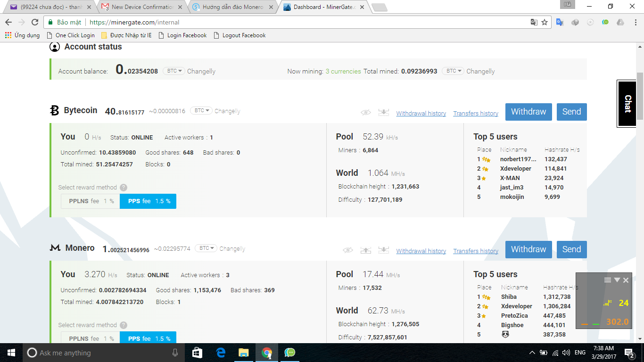Image resolution: width=644 pixels, height=362 pixels.
Task: Click the translate page icon in address bar
Action: pyautogui.click(x=534, y=22)
